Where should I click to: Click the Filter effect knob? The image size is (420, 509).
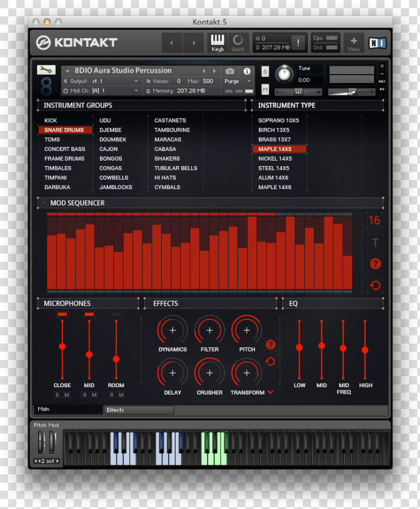[x=210, y=330]
